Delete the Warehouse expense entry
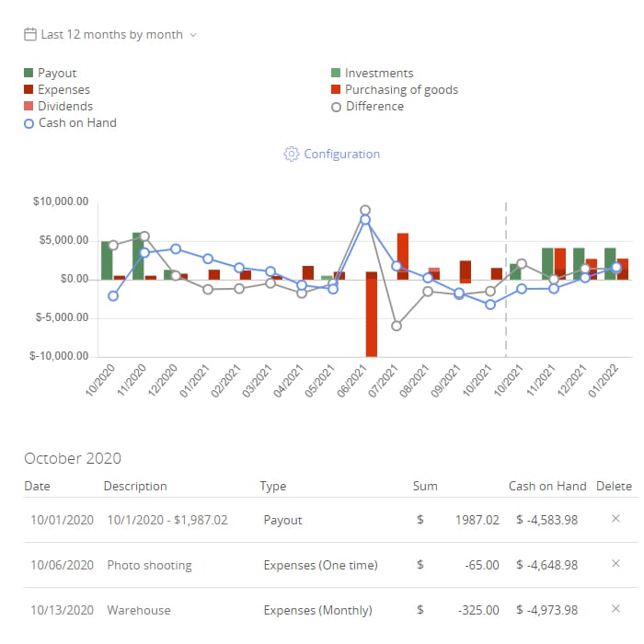The image size is (644, 644). 615,609
